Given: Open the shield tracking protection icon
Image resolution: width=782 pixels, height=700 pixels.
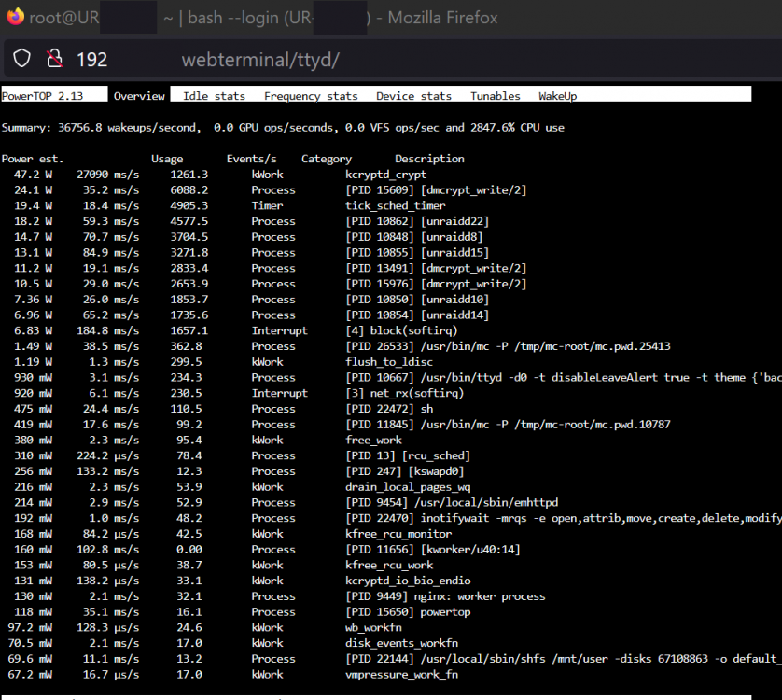Looking at the screenshot, I should pos(22,59).
